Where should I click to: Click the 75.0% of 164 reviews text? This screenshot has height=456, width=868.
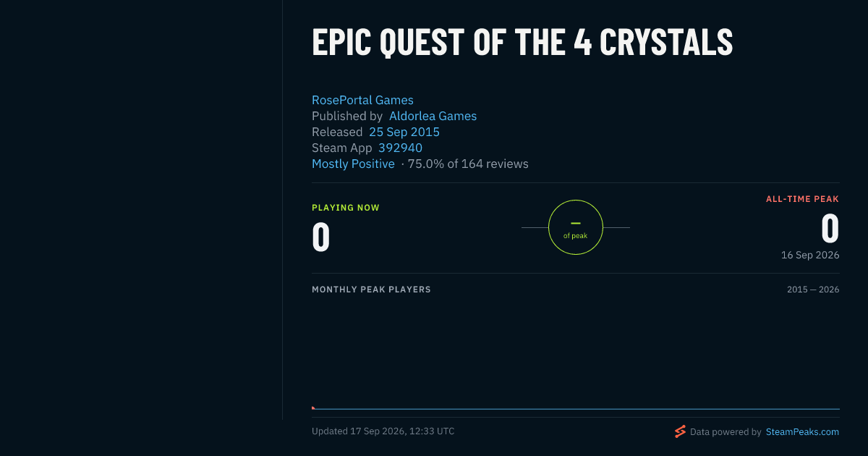click(468, 164)
